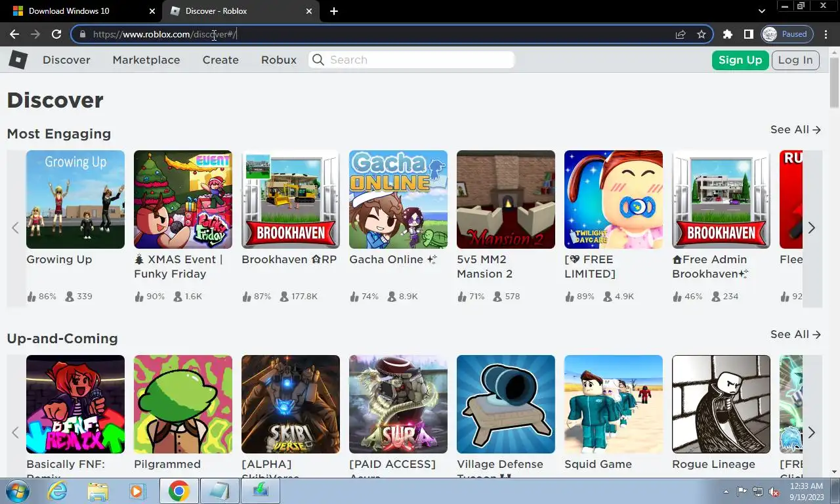Click page vertical scrollbar thumb
This screenshot has height=504, width=840.
pos(834,82)
